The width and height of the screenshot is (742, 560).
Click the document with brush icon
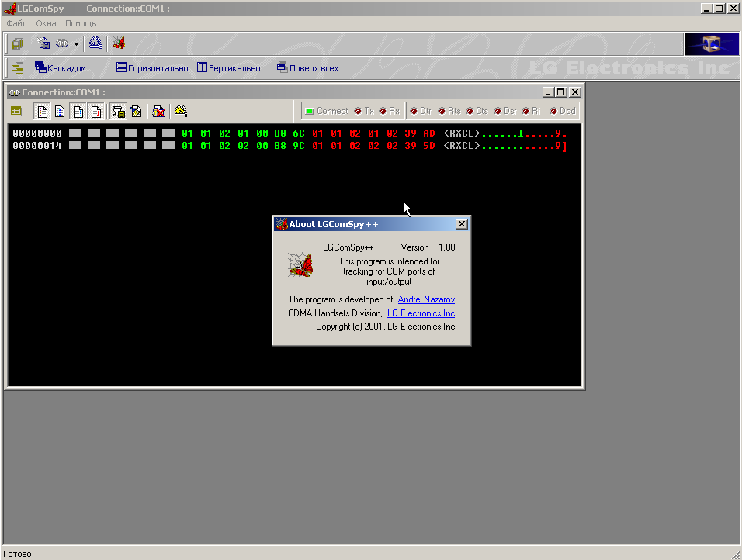pos(137,112)
